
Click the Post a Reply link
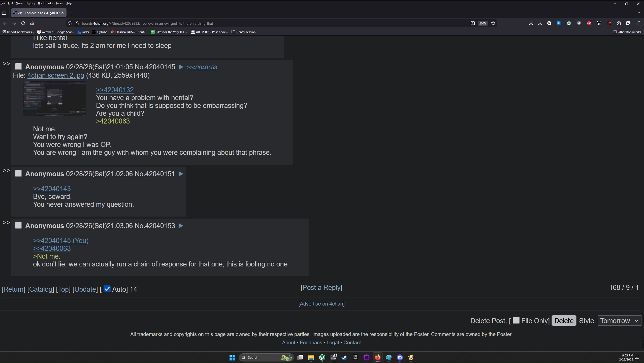coord(321,288)
